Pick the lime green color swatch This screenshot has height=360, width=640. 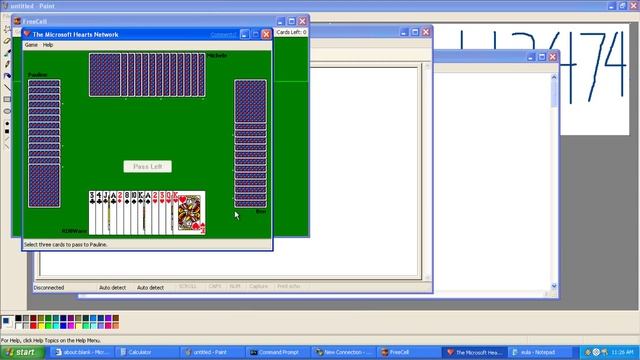(x=48, y=325)
